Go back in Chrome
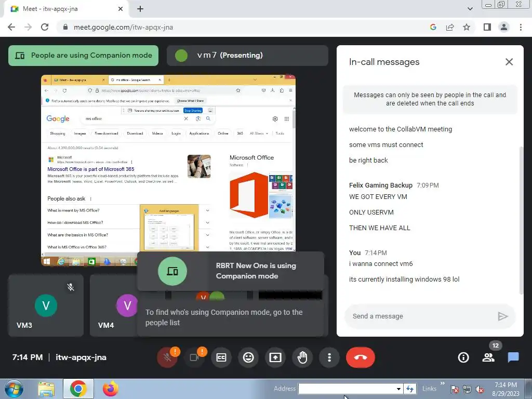 (x=11, y=27)
